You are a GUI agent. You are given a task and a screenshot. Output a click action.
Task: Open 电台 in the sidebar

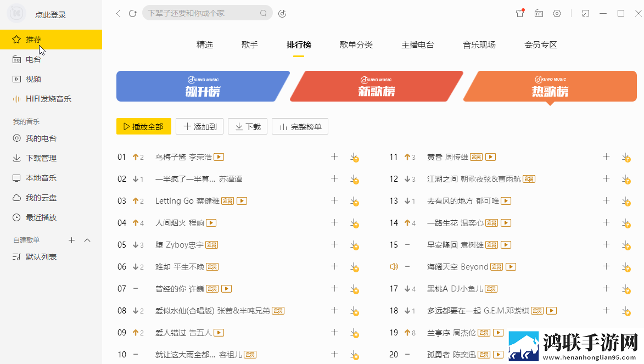click(51, 59)
